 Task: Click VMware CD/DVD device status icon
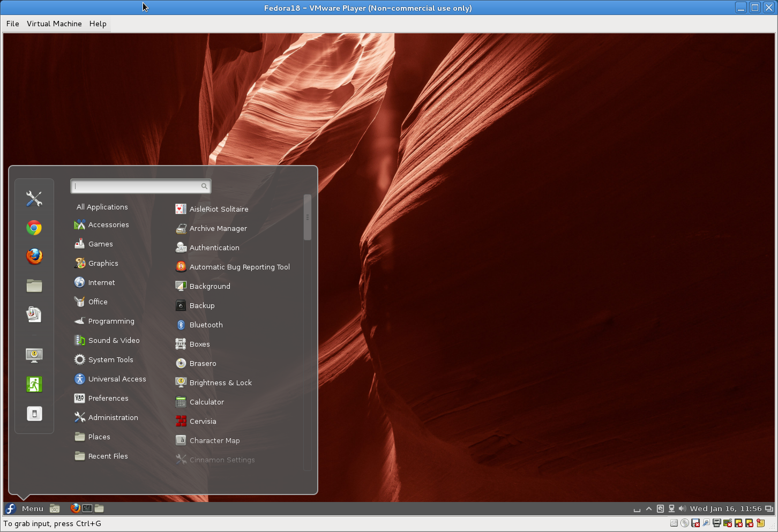685,523
